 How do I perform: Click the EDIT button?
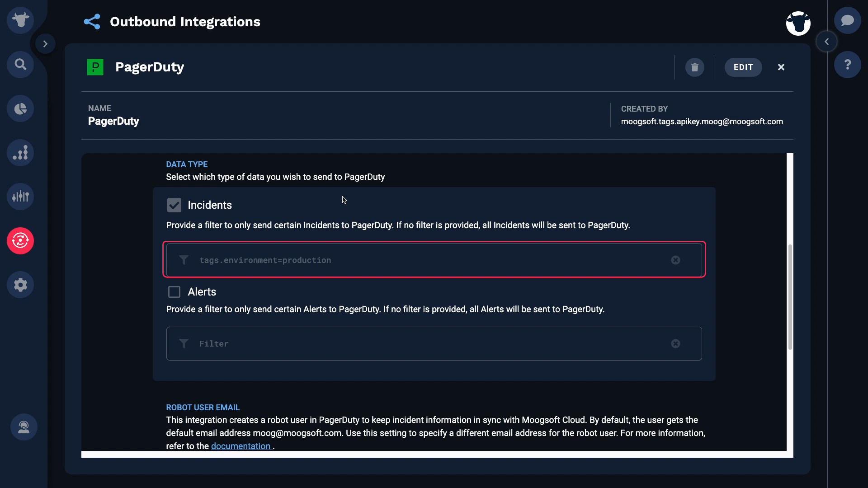[x=743, y=67]
